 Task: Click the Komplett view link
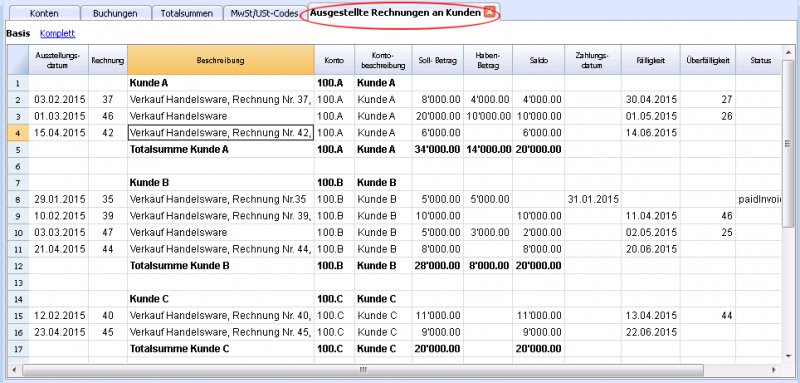(x=58, y=34)
